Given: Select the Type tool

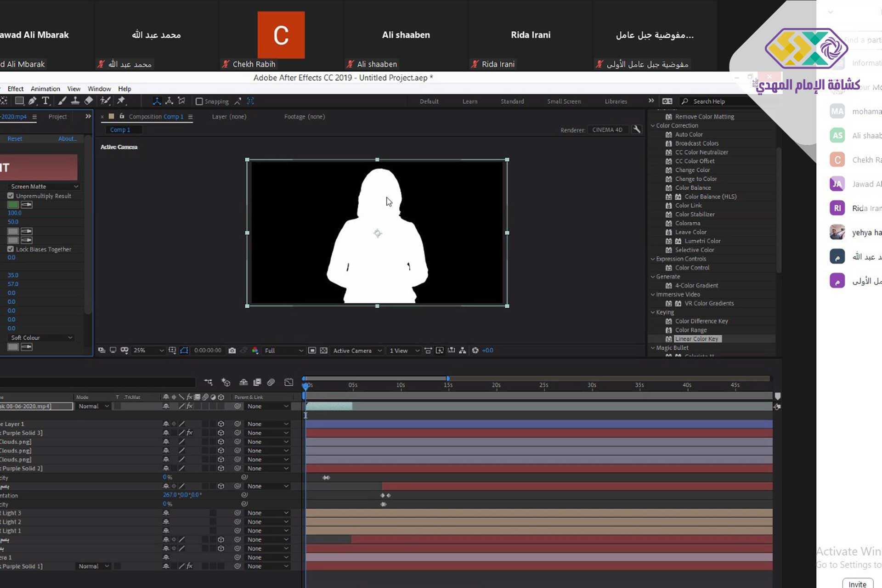Looking at the screenshot, I should pyautogui.click(x=45, y=101).
